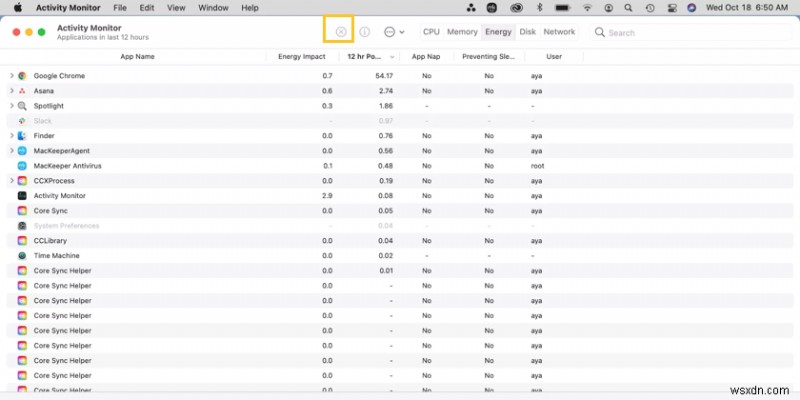Click the Stop process (X) toolbar icon
Image resolution: width=800 pixels, height=400 pixels.
(341, 32)
